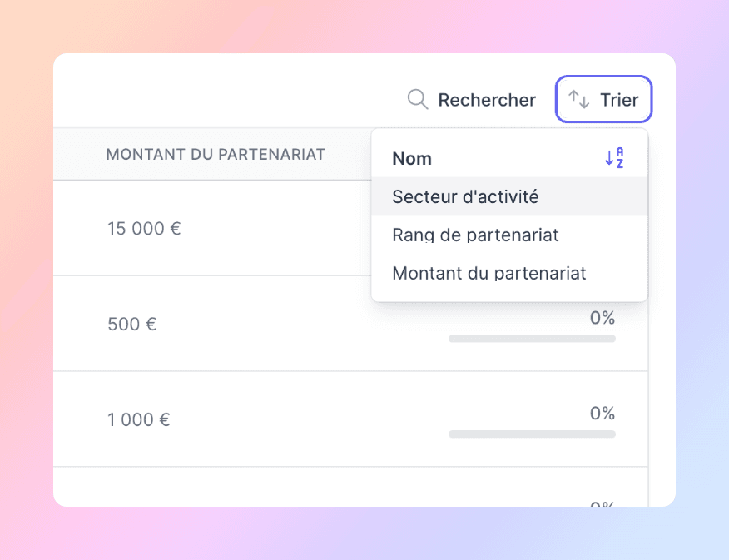729x560 pixels.
Task: Open the Rechercher search field
Action: [x=471, y=100]
